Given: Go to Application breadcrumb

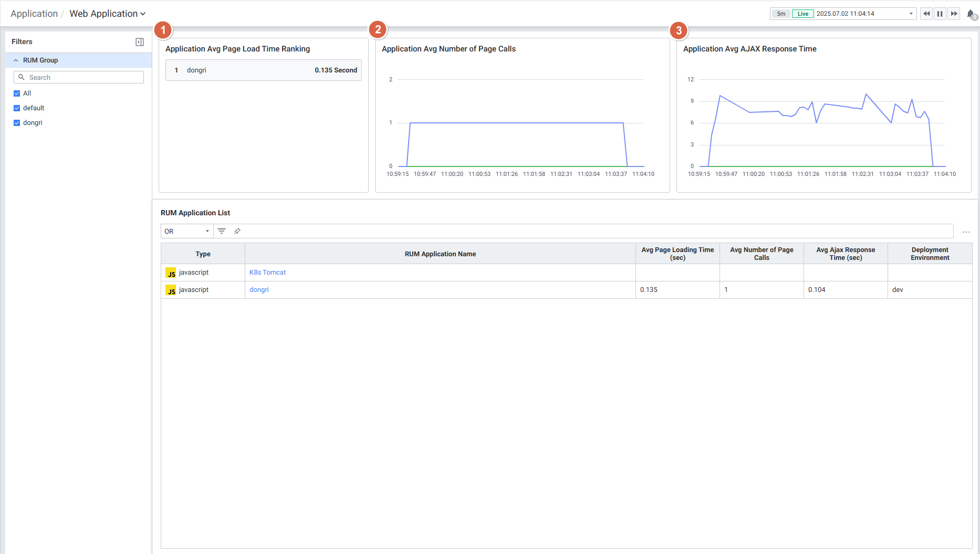Looking at the screenshot, I should tap(34, 14).
